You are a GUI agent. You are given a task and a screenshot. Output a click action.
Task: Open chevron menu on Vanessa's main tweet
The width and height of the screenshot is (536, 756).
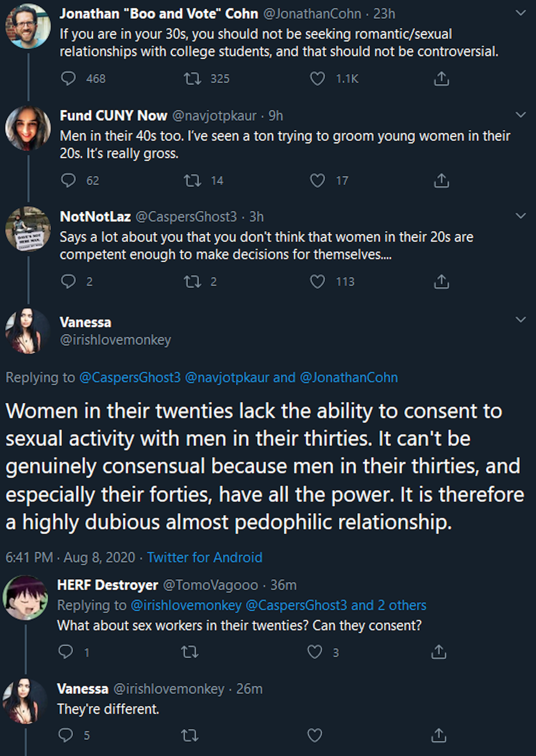point(521,319)
